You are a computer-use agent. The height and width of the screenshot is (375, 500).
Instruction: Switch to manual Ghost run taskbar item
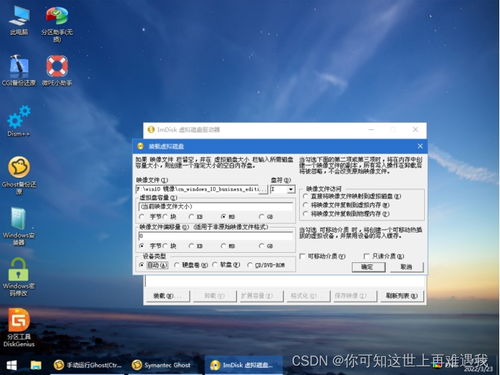[x=88, y=365]
